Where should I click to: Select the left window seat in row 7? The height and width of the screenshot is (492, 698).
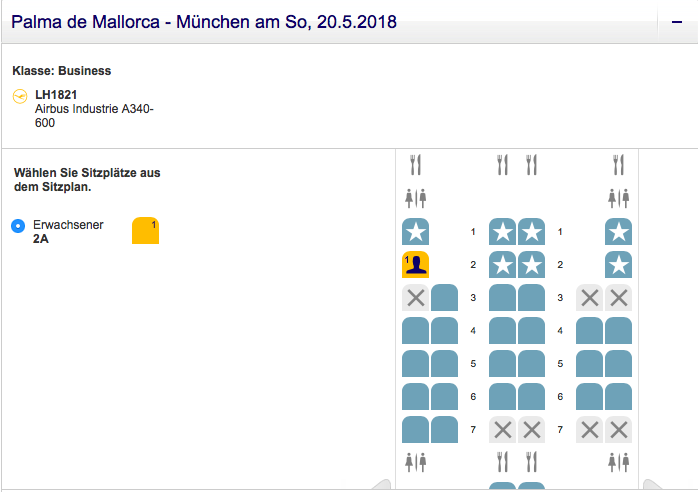click(x=415, y=430)
